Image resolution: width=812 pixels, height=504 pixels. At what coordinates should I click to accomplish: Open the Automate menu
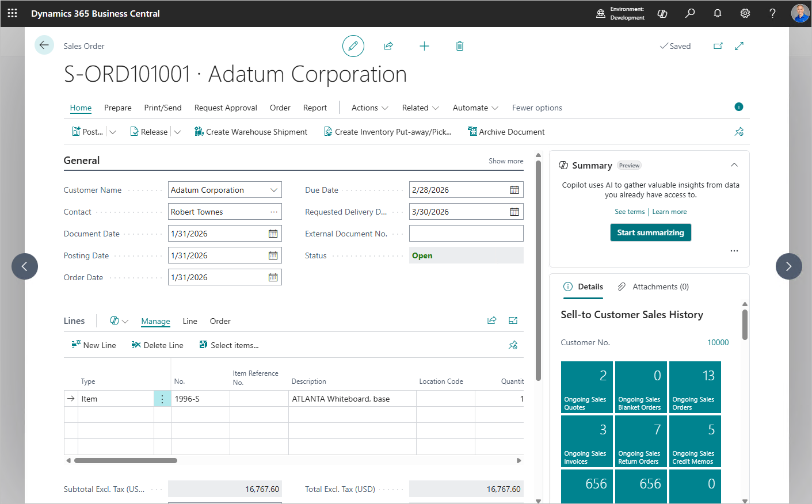pos(475,108)
